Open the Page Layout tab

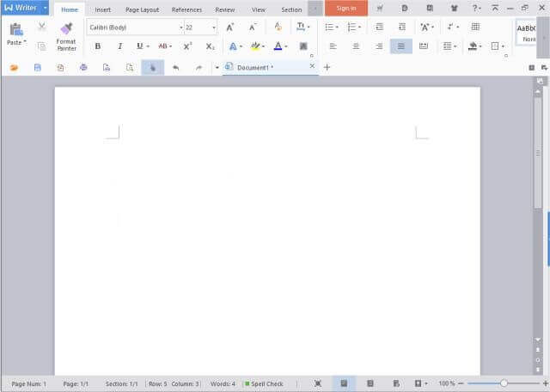(142, 9)
